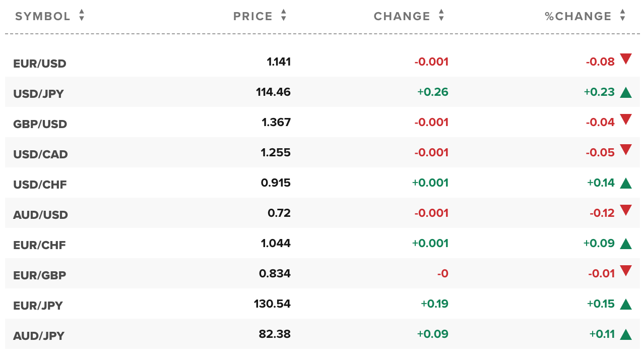Open the EUR/USD currency pair link
The height and width of the screenshot is (355, 644).
point(40,64)
